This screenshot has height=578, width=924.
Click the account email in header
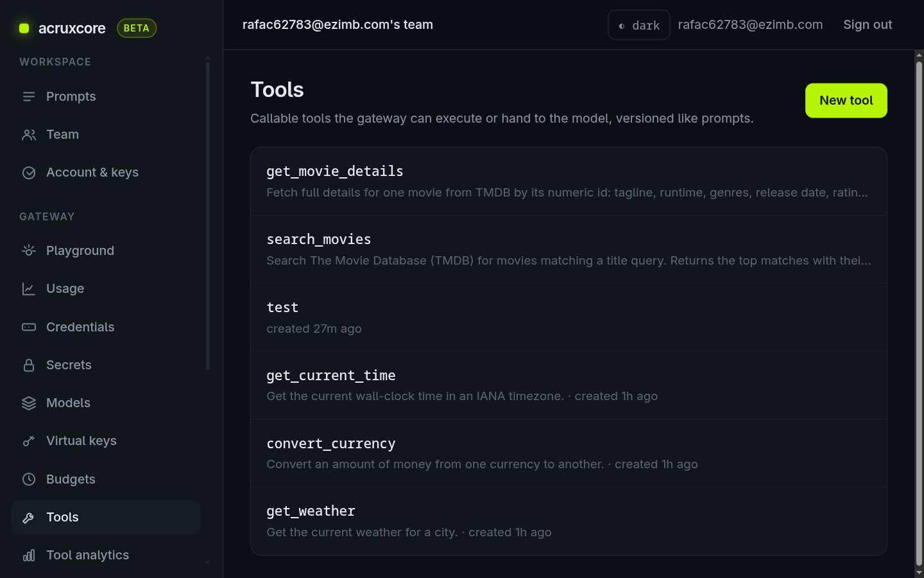tap(750, 24)
